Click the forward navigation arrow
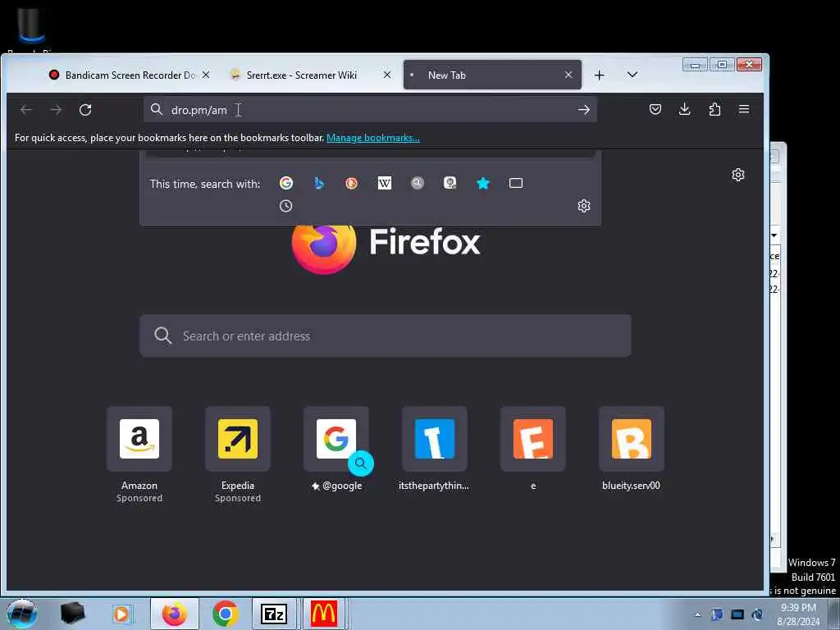Screen dimensions: 840x630 [56, 110]
